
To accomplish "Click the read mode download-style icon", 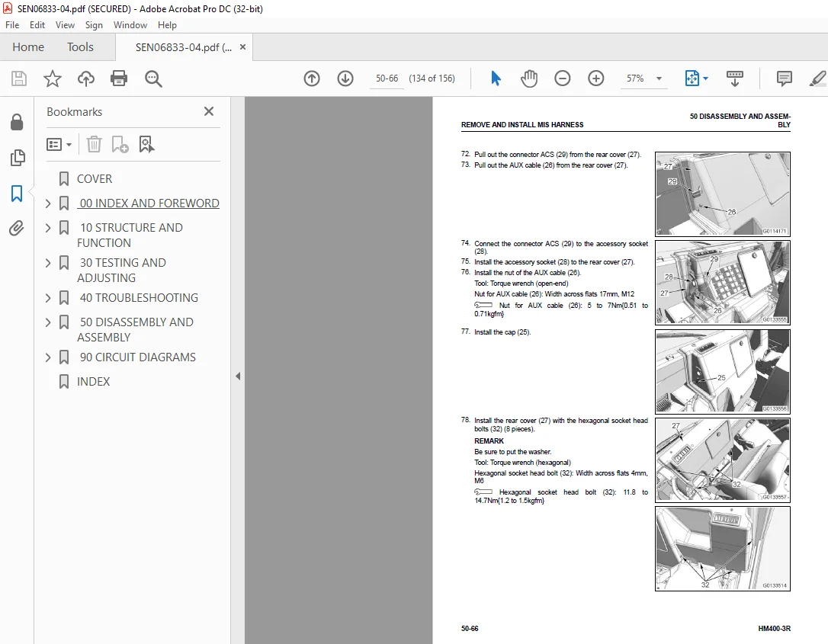I will click(734, 78).
